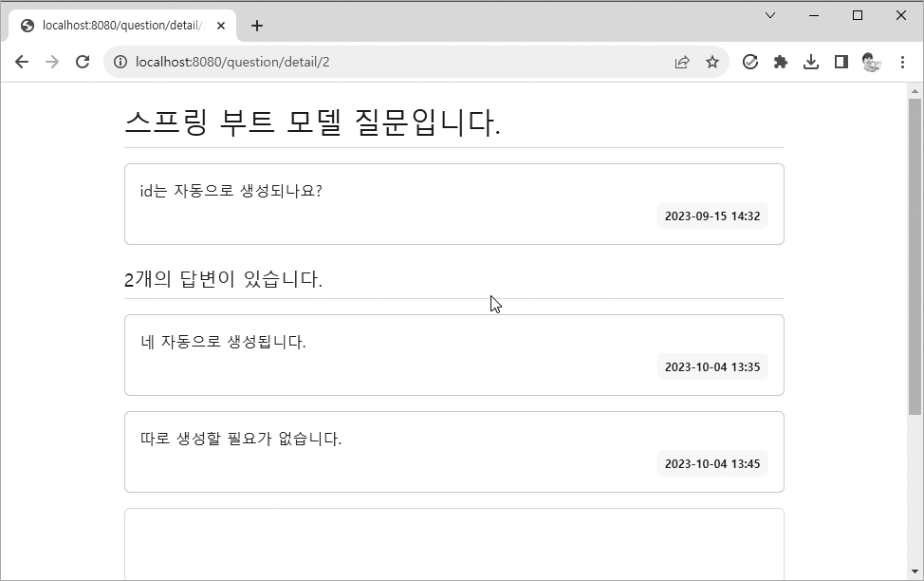Select the localhost:8080/question/detail tab
This screenshot has height=581, width=924.
122,26
